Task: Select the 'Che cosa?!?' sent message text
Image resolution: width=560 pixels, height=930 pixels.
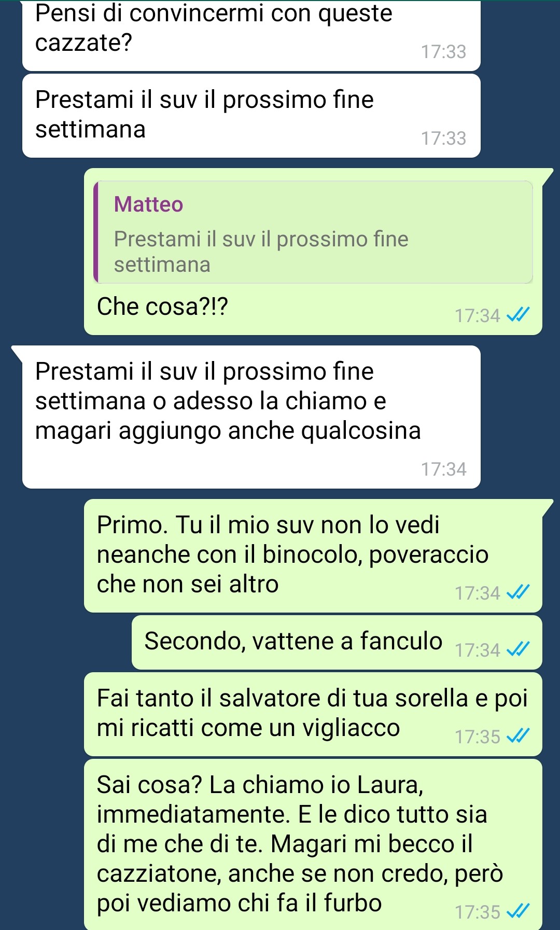Action: (x=162, y=306)
